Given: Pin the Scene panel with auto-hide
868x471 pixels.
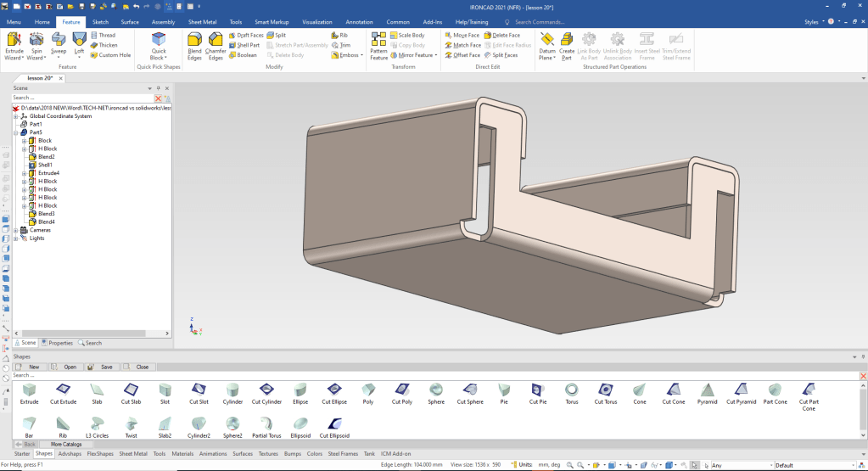Looking at the screenshot, I should 158,87.
